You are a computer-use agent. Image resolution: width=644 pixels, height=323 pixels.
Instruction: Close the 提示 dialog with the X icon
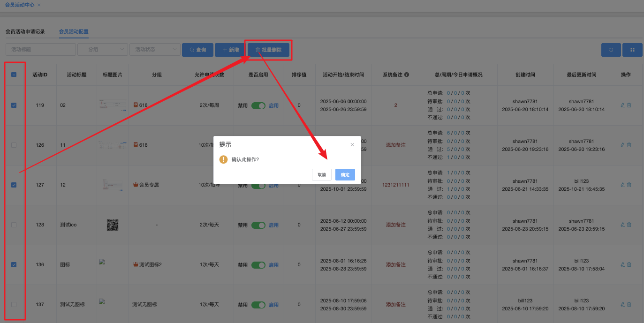352,145
